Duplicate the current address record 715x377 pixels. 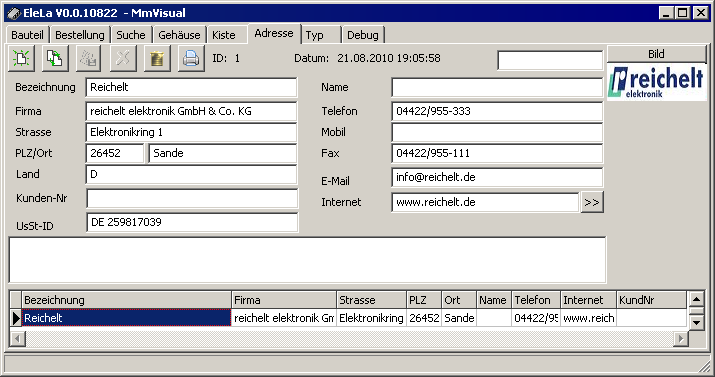click(x=55, y=58)
